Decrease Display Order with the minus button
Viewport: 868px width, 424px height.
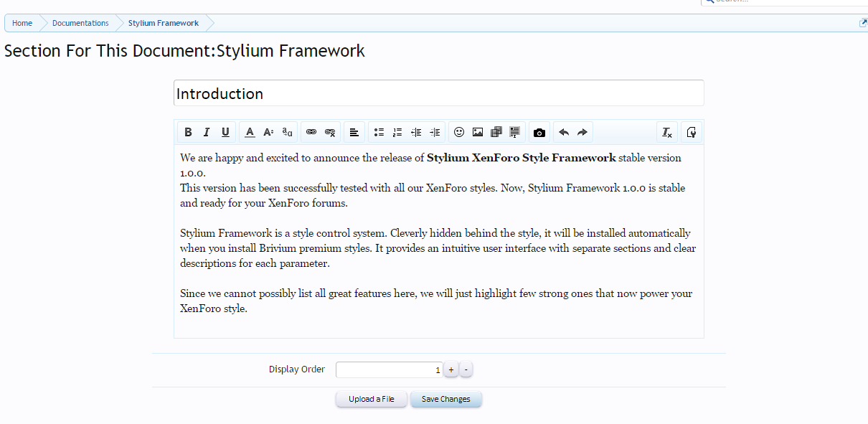coord(466,369)
